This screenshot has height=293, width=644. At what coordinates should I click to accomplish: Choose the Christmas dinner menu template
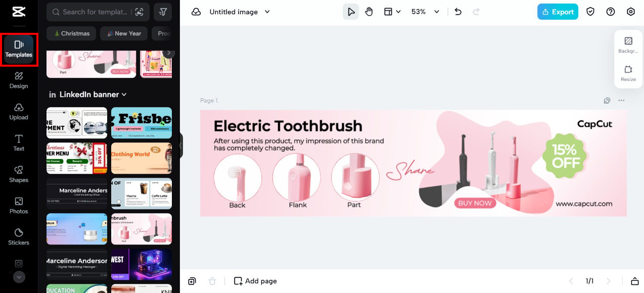click(x=77, y=158)
